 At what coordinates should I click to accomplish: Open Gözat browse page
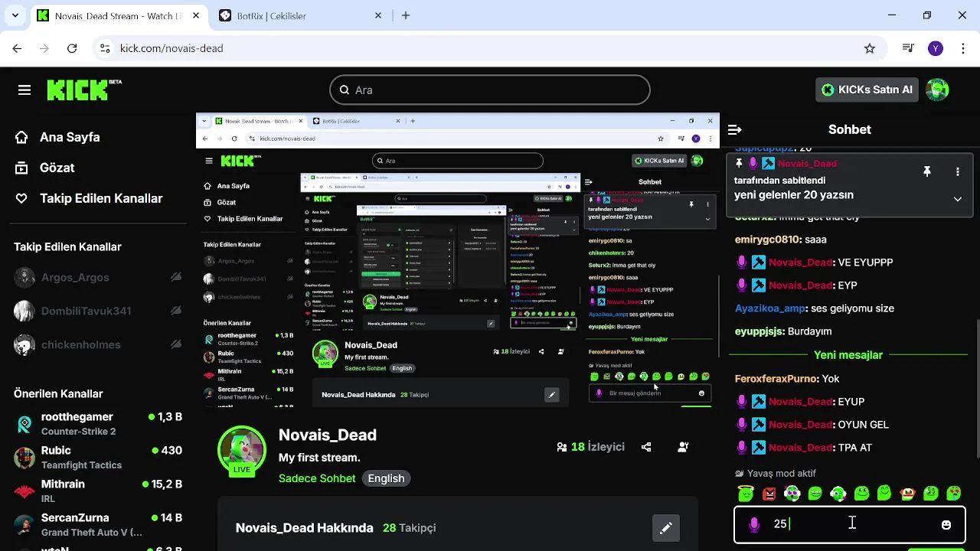57,168
